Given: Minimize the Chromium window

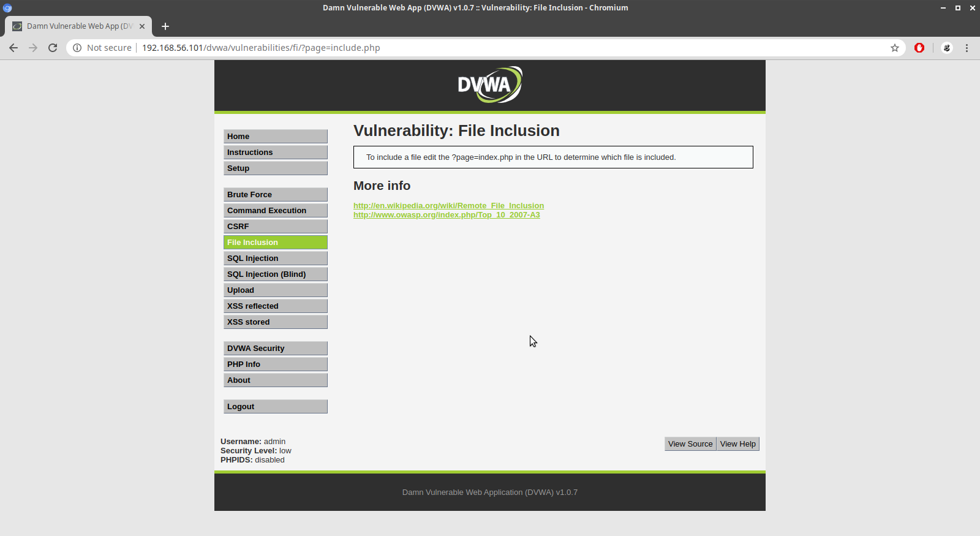Looking at the screenshot, I should tap(943, 8).
